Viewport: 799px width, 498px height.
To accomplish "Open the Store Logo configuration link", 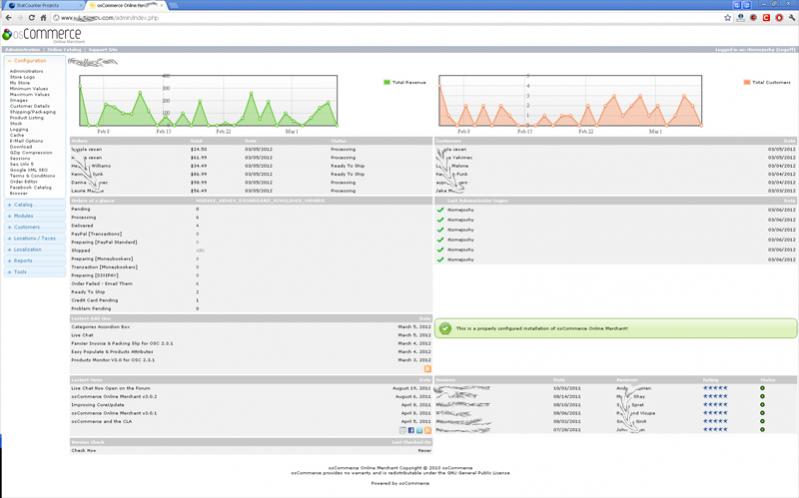I will pyautogui.click(x=21, y=78).
